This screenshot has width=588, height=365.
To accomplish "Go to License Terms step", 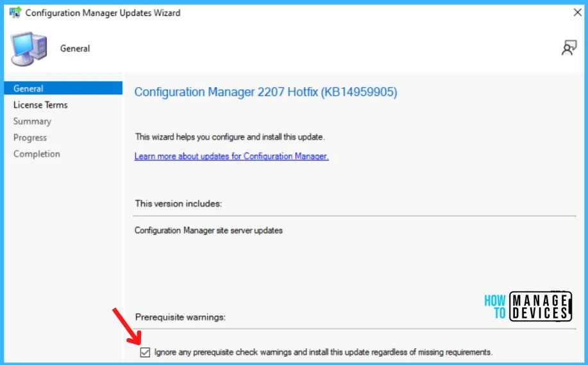I will click(x=40, y=105).
